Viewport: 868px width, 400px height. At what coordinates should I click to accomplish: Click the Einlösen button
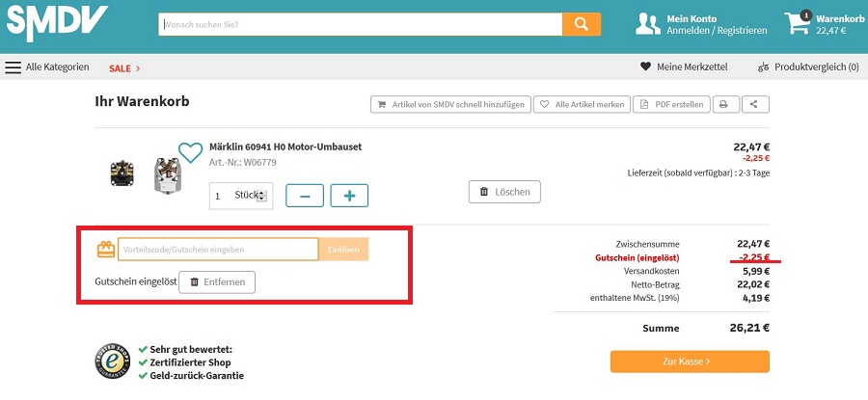click(343, 250)
